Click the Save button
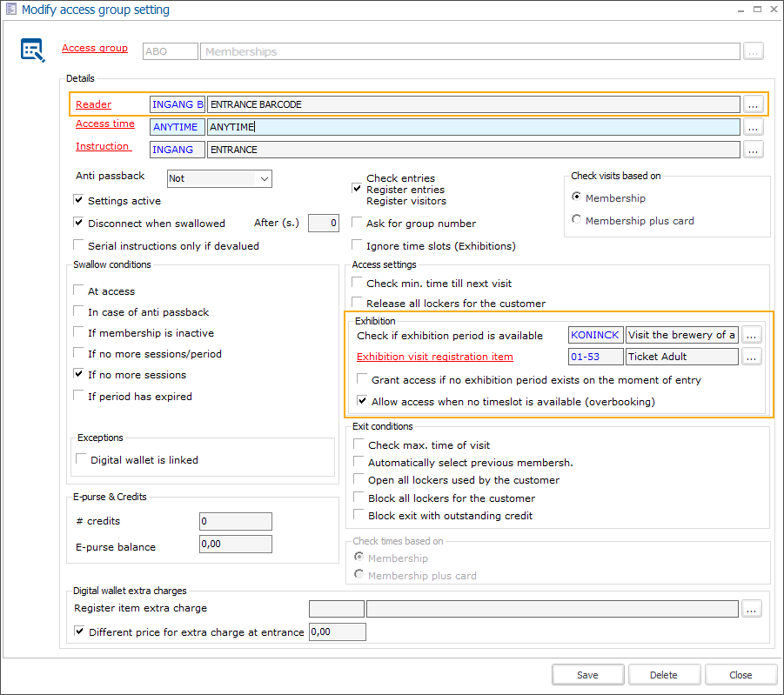This screenshot has width=784, height=695. coord(587,675)
